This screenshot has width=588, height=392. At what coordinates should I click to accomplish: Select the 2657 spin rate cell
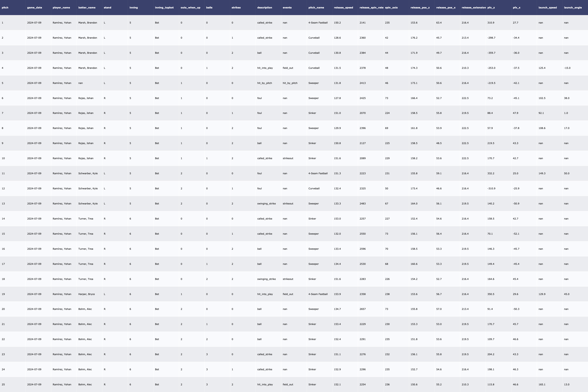point(362,309)
